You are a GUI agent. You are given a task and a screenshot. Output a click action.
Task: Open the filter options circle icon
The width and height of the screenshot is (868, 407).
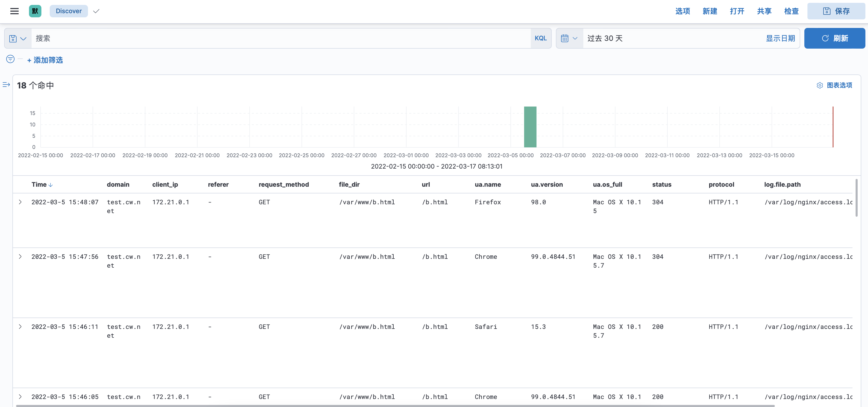[10, 59]
